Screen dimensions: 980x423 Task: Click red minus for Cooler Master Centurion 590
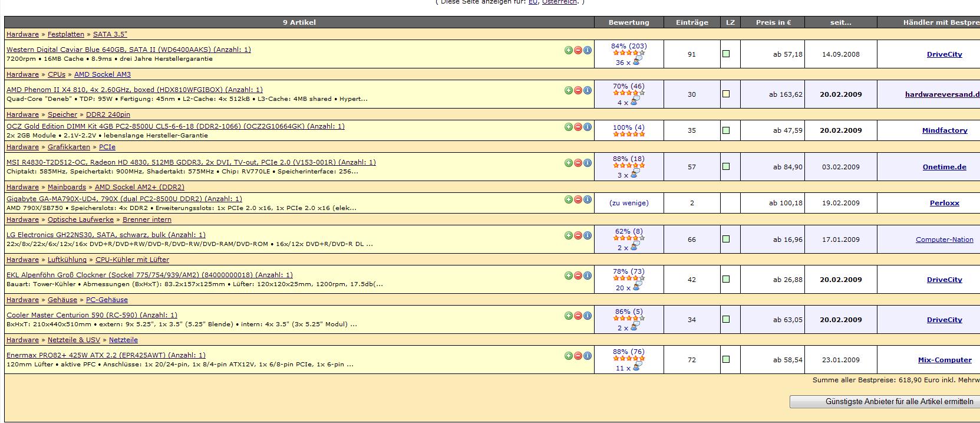coord(578,316)
